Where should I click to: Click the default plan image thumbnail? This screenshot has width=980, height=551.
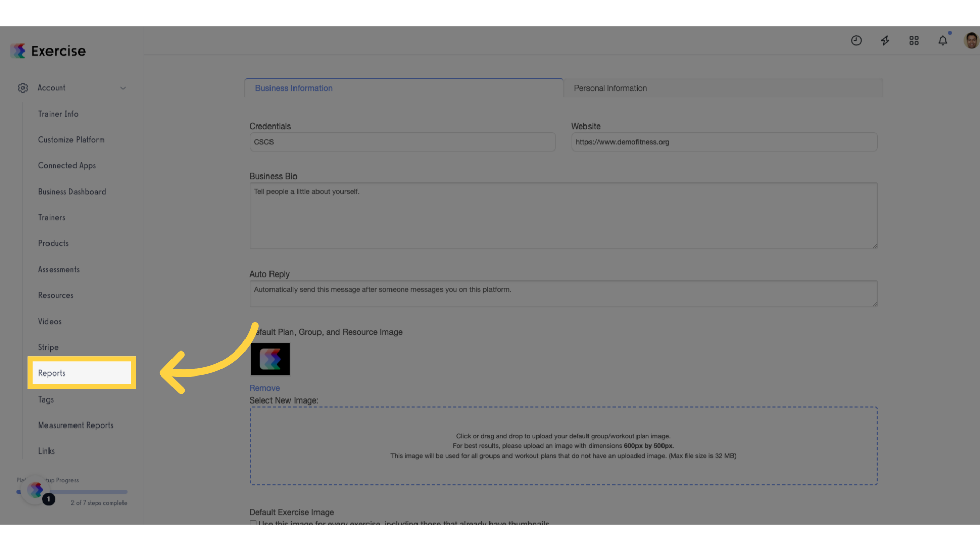[270, 359]
